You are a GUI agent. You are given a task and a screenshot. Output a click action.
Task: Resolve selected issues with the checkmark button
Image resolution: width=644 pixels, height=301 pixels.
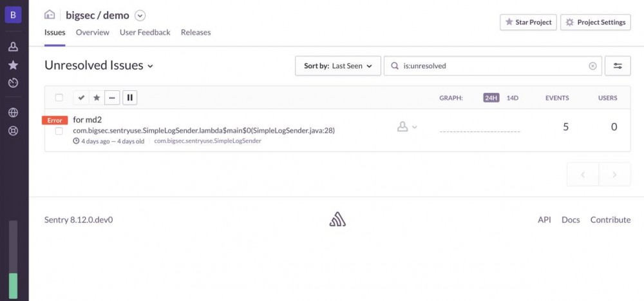81,97
